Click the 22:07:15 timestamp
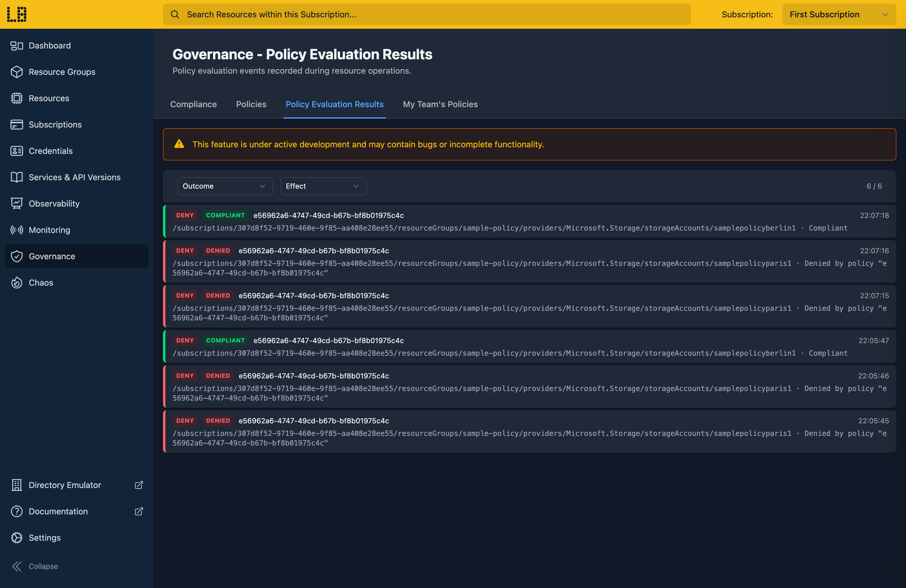This screenshot has height=588, width=906. point(875,295)
